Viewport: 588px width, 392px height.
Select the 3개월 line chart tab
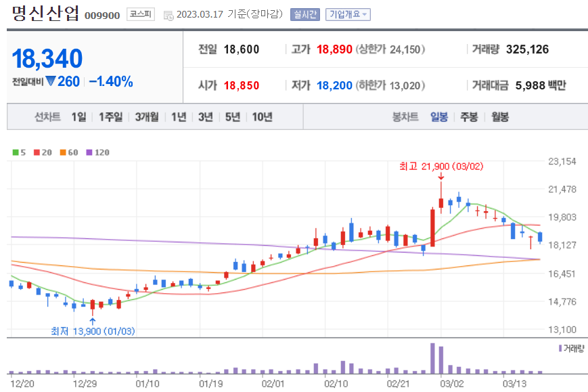pos(147,117)
